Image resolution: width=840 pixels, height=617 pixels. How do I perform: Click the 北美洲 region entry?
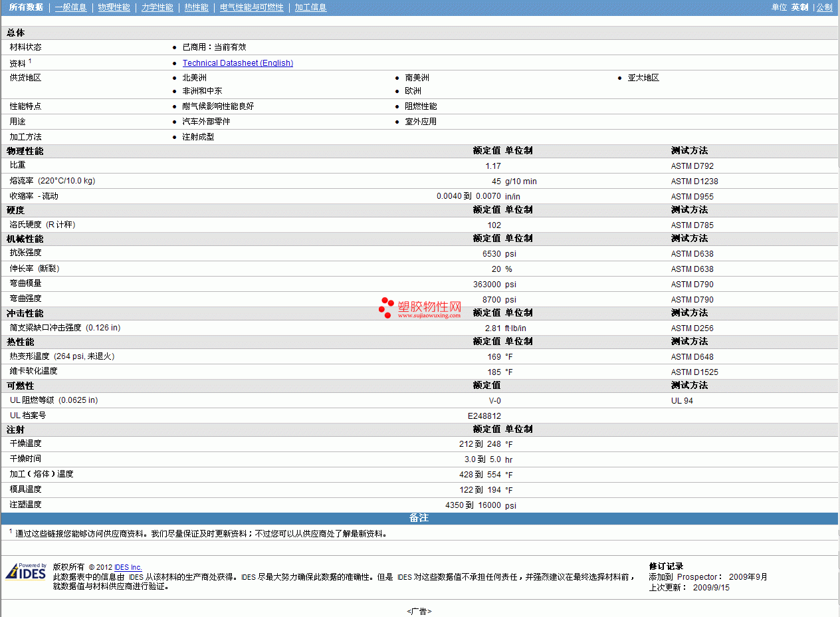pyautogui.click(x=194, y=78)
